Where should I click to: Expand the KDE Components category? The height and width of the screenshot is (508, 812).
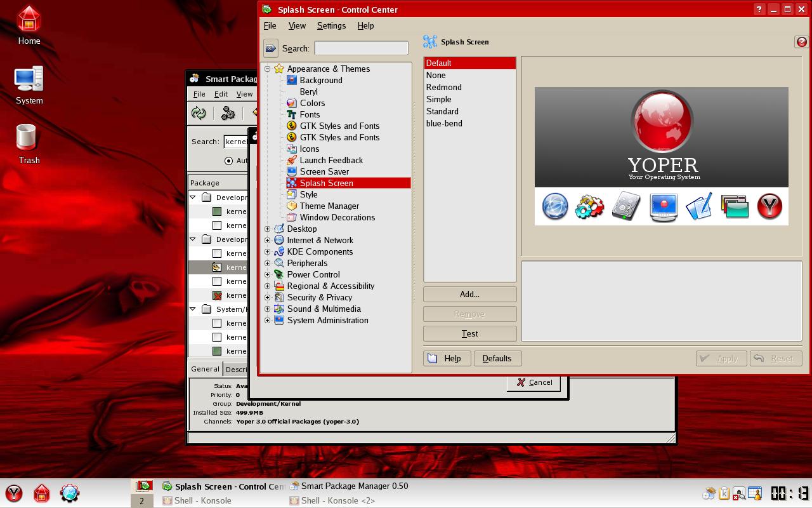pyautogui.click(x=268, y=251)
